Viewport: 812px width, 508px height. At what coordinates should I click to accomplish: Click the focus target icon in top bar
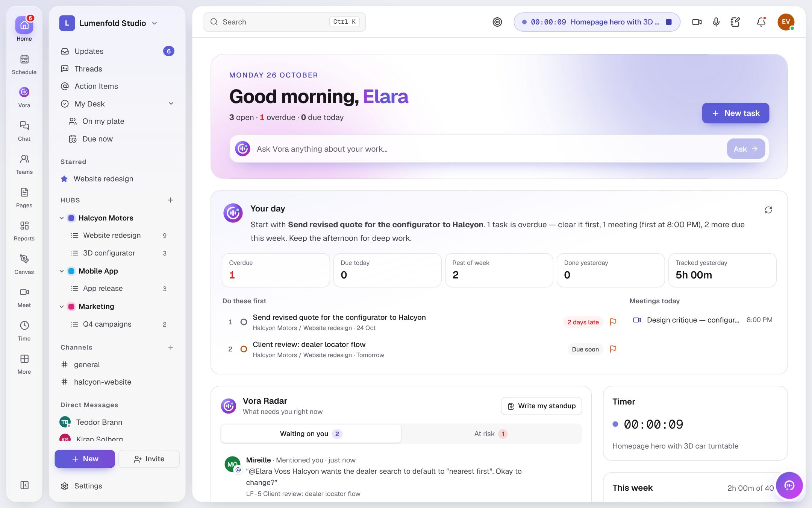pyautogui.click(x=497, y=22)
